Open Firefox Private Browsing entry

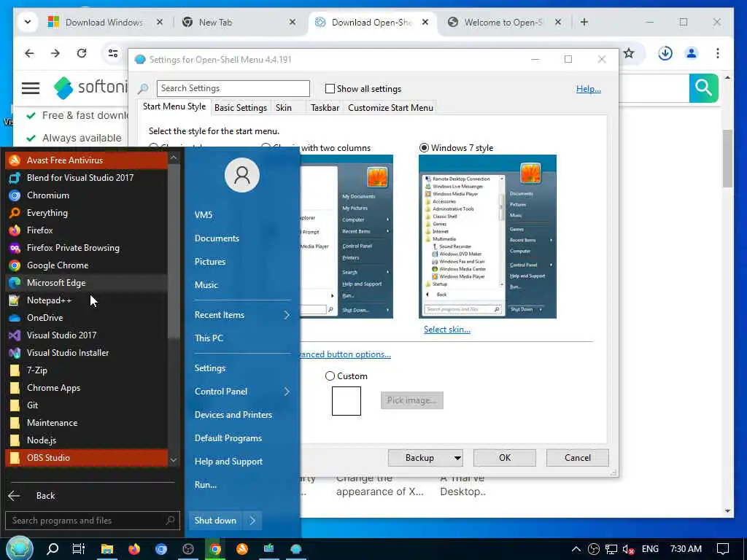coord(86,248)
